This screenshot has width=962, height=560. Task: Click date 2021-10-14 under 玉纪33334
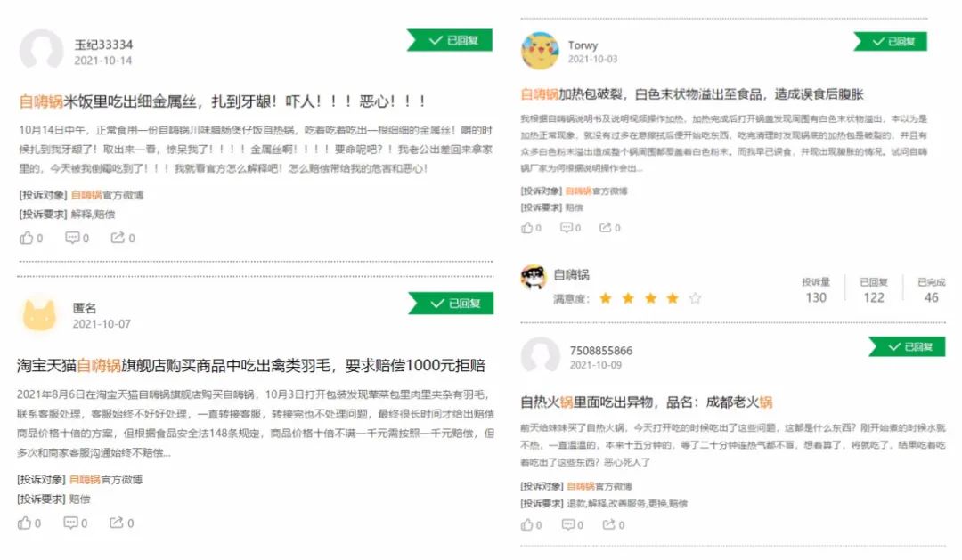pyautogui.click(x=103, y=61)
